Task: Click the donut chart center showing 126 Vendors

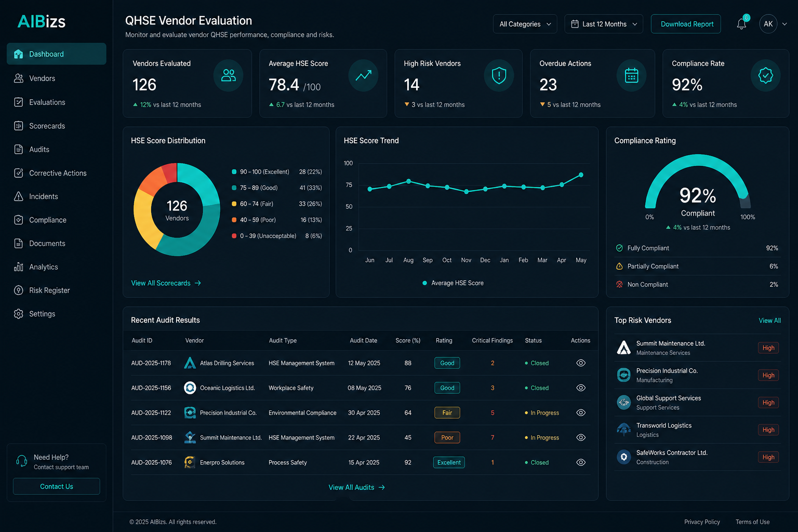Action: 177,210
